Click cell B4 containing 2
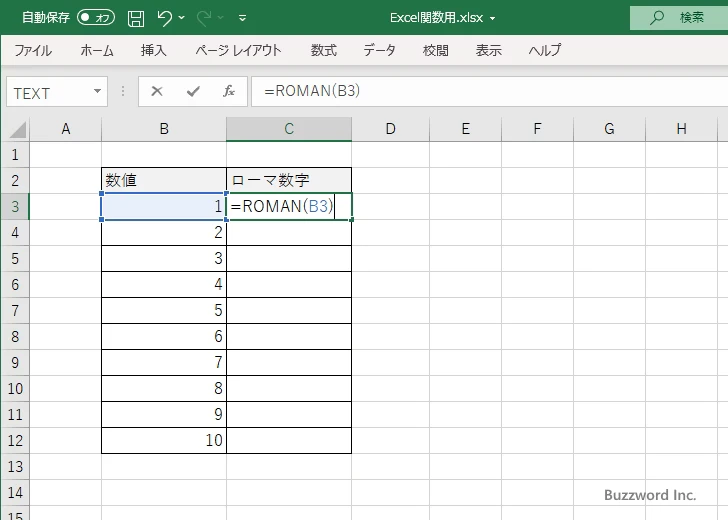This screenshot has width=728, height=520. click(164, 232)
